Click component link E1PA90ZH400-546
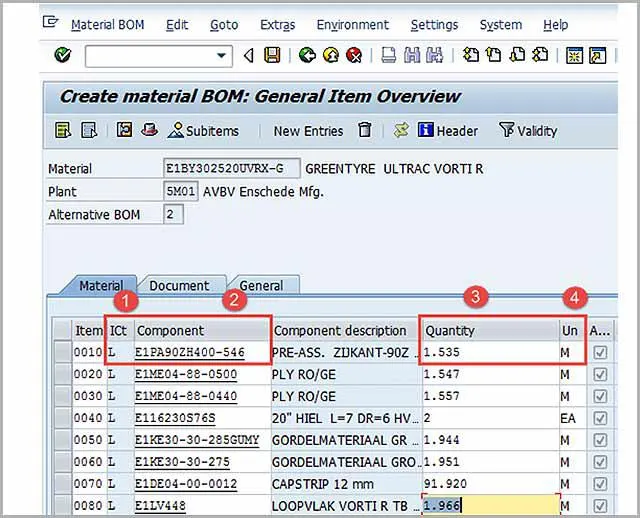 pos(190,353)
